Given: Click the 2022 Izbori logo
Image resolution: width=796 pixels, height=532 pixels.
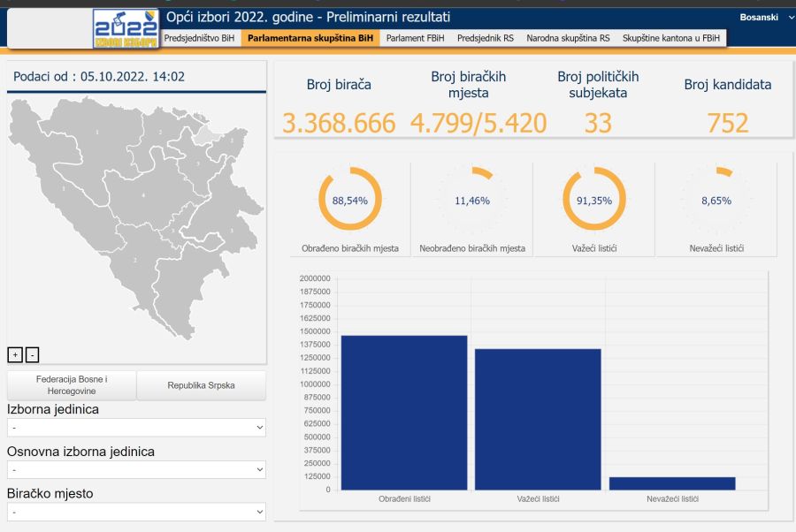Looking at the screenshot, I should coord(126,28).
